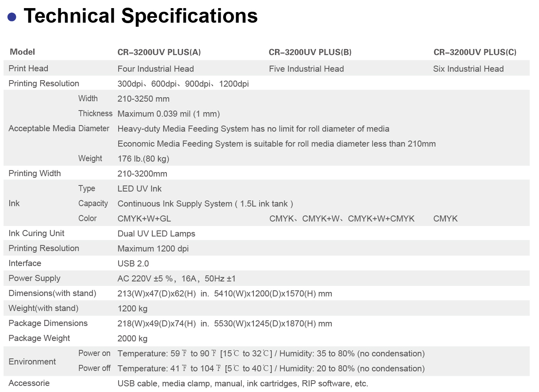The height and width of the screenshot is (392, 539).
Task: Click the Technical Specifications heading
Action: click(x=141, y=16)
